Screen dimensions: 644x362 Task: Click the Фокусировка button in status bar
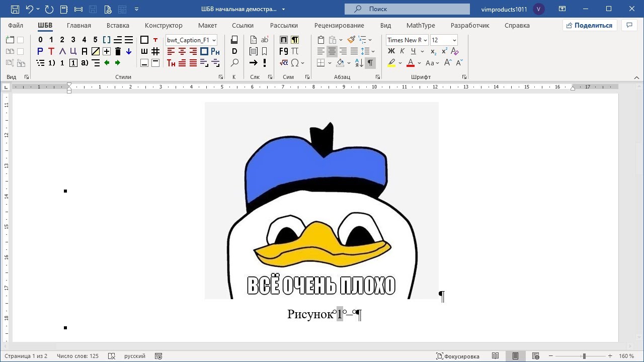(458, 356)
